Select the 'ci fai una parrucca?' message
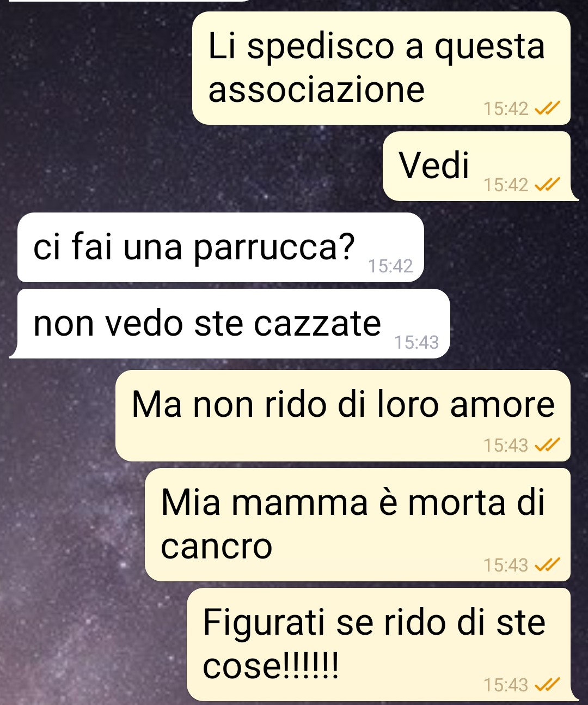Screen dimensions: 588x705 tap(220, 247)
